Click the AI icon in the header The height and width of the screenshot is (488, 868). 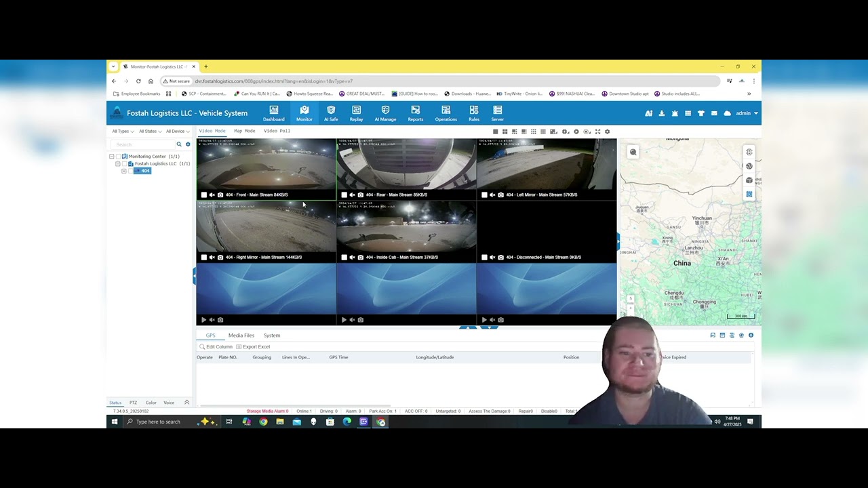pos(649,113)
